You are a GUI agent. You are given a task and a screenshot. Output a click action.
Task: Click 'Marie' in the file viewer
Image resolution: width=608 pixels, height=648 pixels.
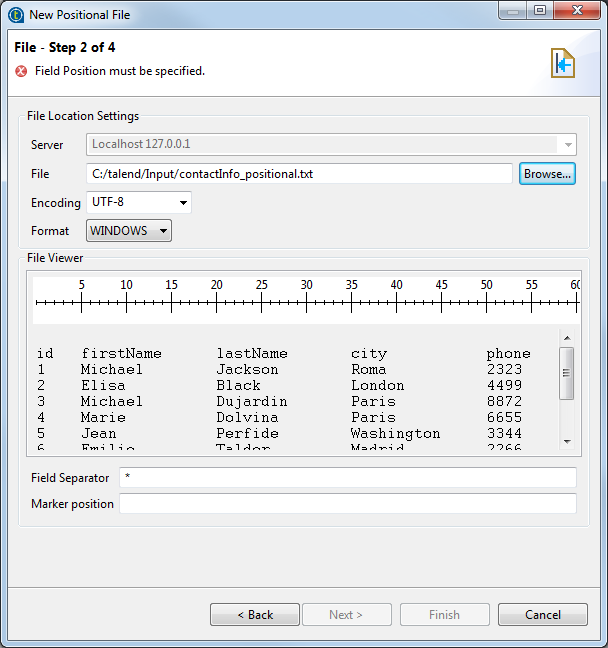pos(103,417)
